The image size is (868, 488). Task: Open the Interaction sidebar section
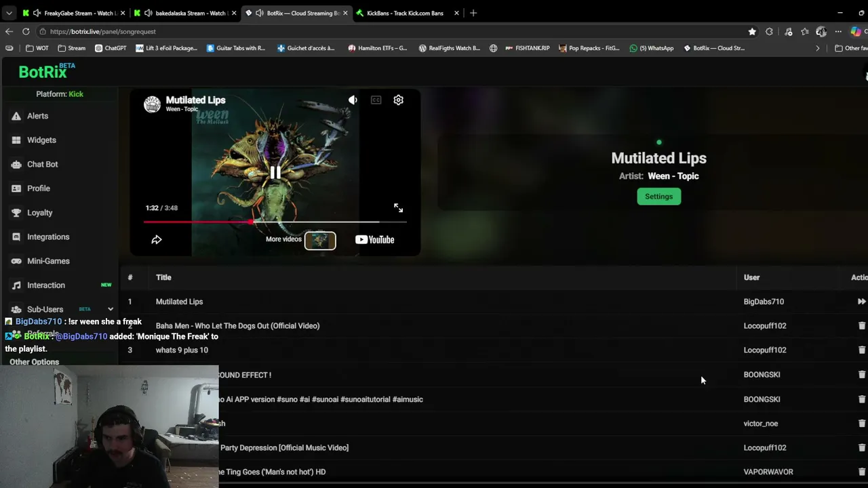[46, 285]
